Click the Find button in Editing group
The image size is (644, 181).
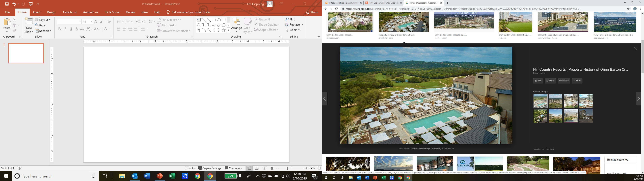290,19
